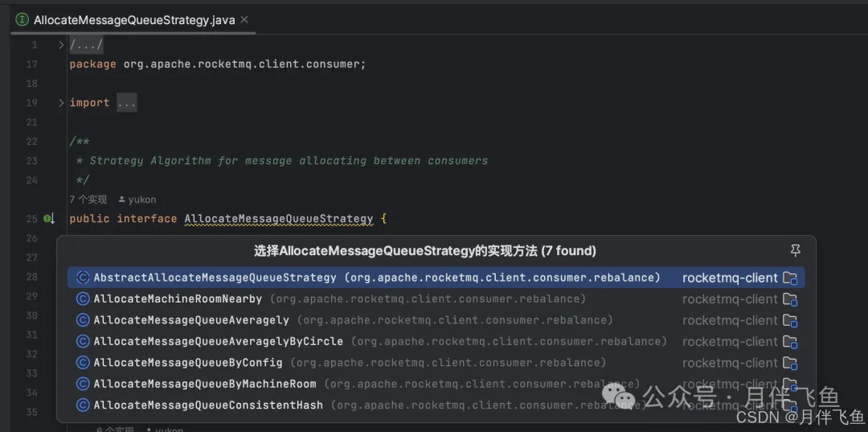The image size is (868, 432).
Task: Click the pin icon in the implementations popup
Action: [796, 251]
